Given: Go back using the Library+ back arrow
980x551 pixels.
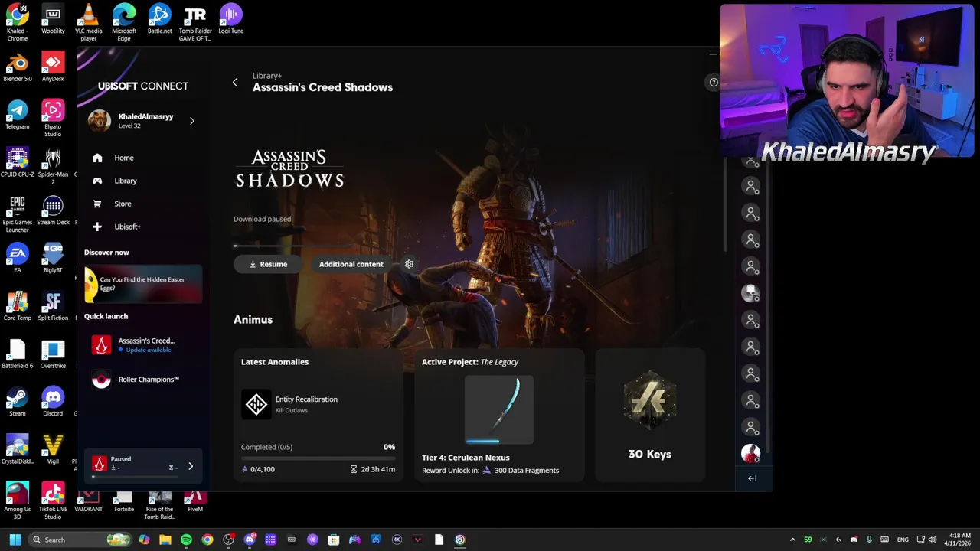Looking at the screenshot, I should (235, 82).
